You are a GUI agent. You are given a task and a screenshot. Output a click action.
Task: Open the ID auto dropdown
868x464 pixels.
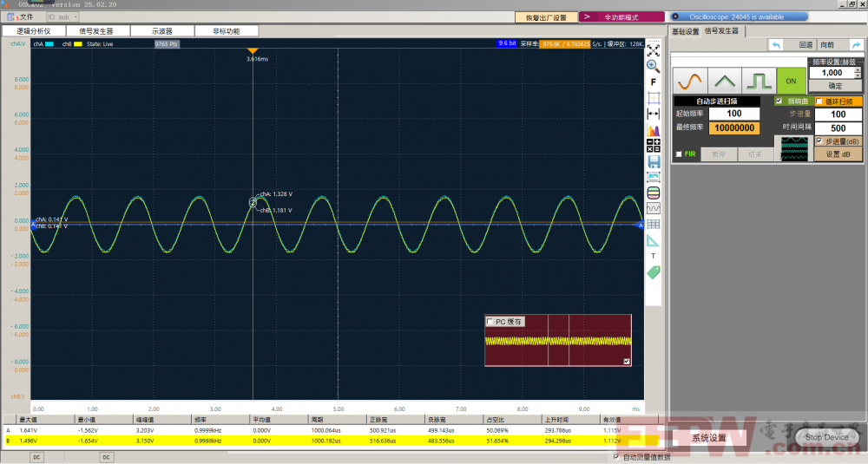coord(62,17)
